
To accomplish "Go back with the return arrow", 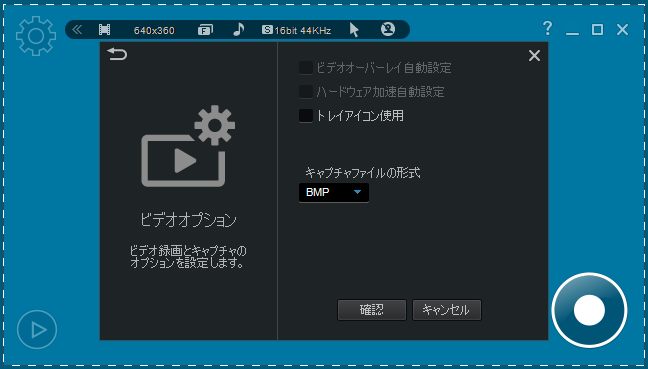I will [117, 54].
